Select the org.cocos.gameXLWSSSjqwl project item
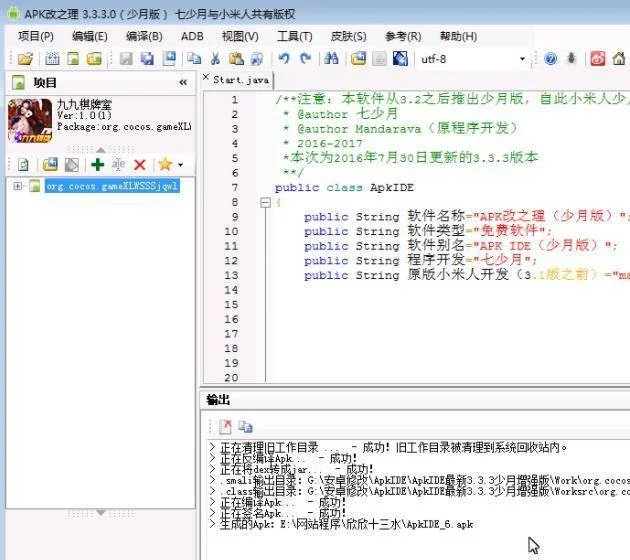 coord(112,187)
